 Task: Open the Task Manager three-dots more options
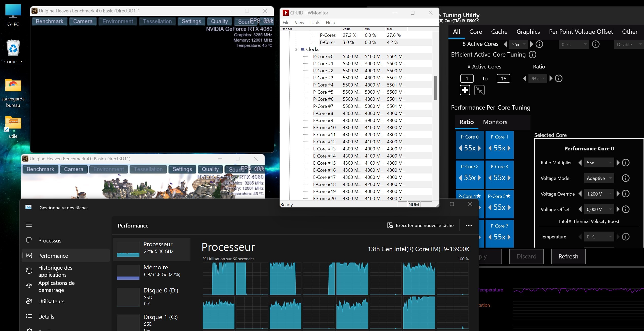[x=469, y=225]
